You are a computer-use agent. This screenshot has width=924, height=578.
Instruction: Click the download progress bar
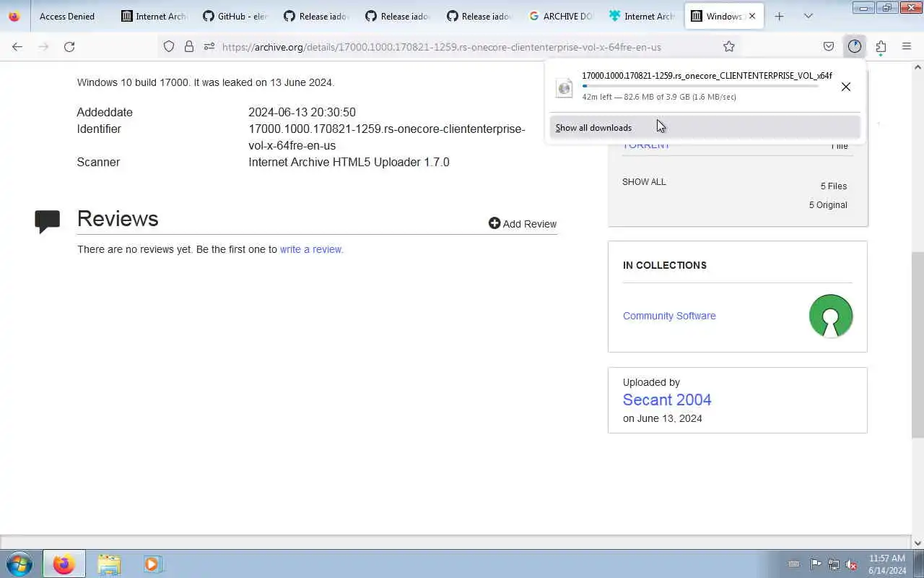pos(700,87)
